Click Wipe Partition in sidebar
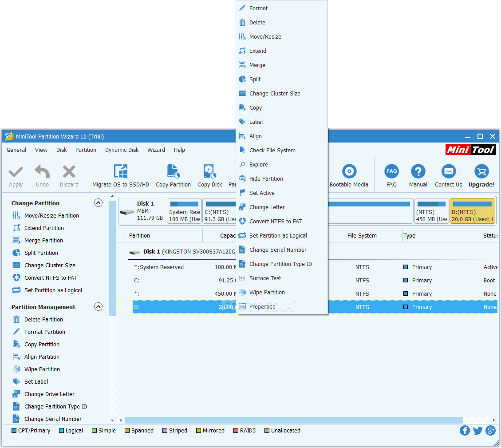This screenshot has width=501, height=448. click(36, 369)
